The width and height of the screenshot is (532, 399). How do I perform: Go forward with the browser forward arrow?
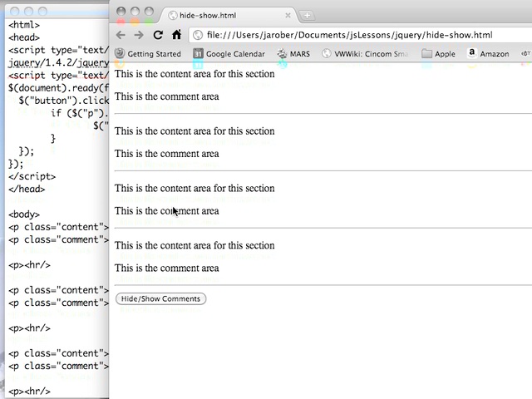(x=139, y=35)
